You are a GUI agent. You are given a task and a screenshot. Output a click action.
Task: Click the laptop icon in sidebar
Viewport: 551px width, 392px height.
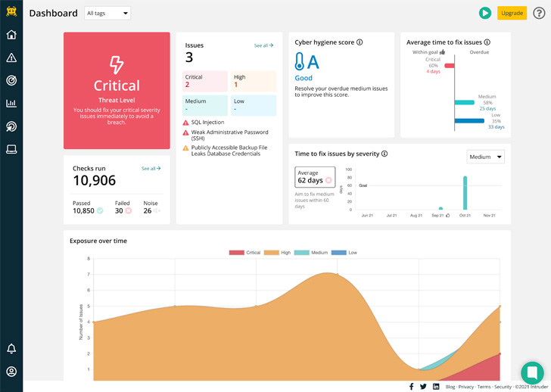(x=11, y=149)
